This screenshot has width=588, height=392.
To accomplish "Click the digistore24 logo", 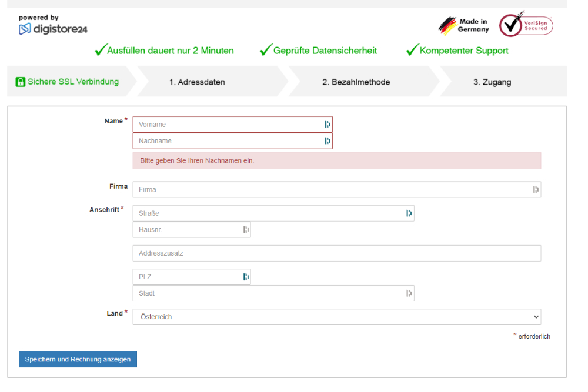I will pyautogui.click(x=53, y=28).
